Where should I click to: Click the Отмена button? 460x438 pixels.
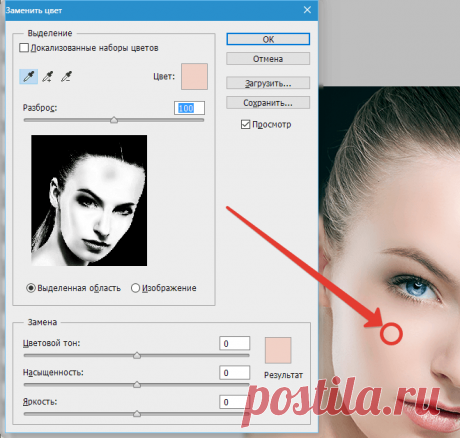point(268,59)
